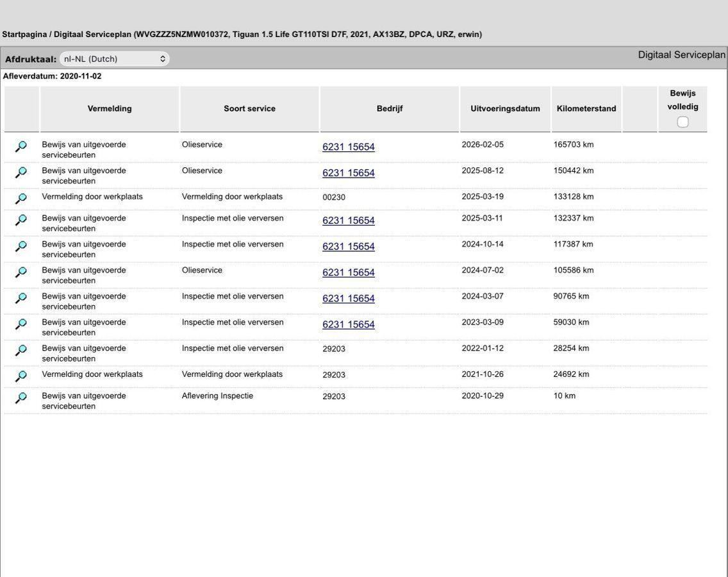View details of 2025-03-19 werkplaats vermelding
728x577 pixels.
[x=21, y=198]
